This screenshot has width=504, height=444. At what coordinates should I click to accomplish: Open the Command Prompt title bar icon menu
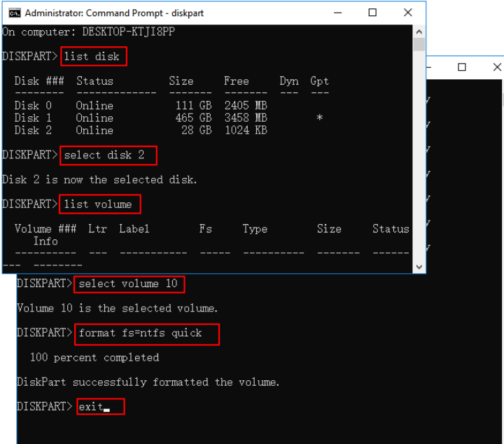click(13, 13)
